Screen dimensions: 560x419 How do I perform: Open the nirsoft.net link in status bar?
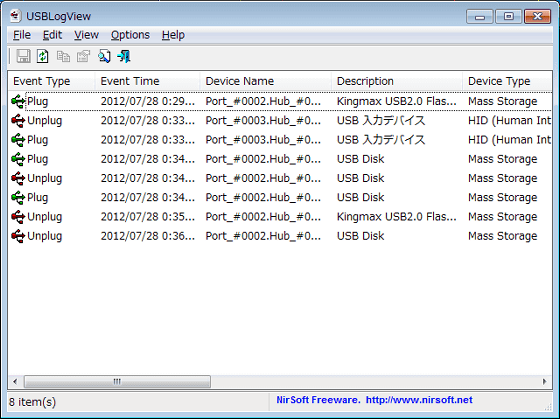point(419,400)
